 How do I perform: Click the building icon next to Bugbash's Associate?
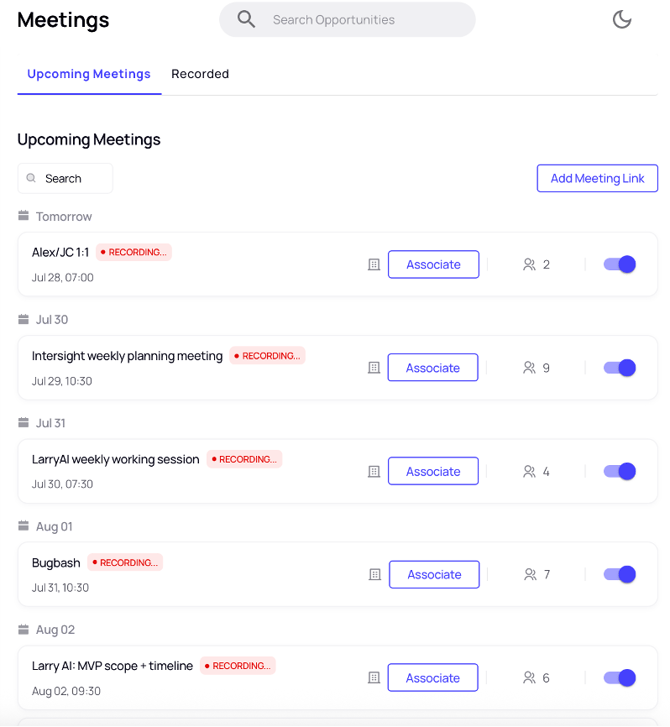375,574
